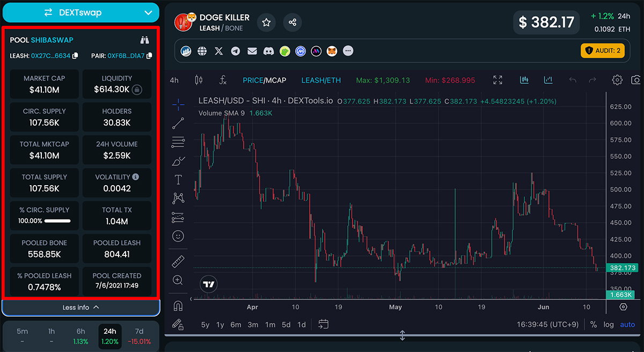
Task: Click the green 382.173 price label on the price axis
Action: [621, 268]
